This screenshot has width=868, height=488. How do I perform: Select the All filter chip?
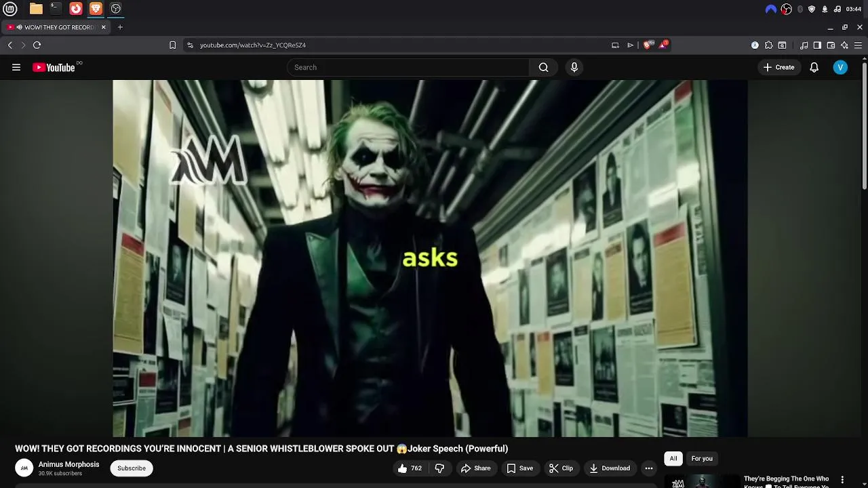tap(673, 459)
